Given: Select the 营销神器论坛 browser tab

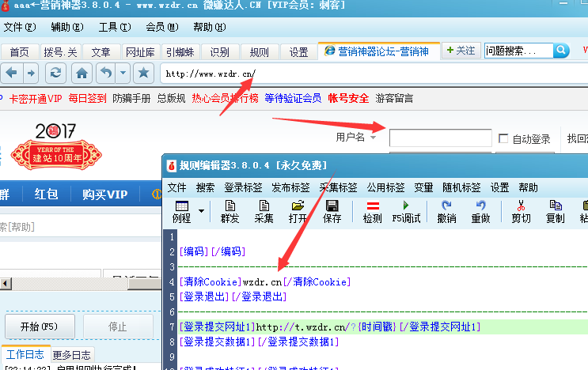Looking at the screenshot, I should 379,51.
